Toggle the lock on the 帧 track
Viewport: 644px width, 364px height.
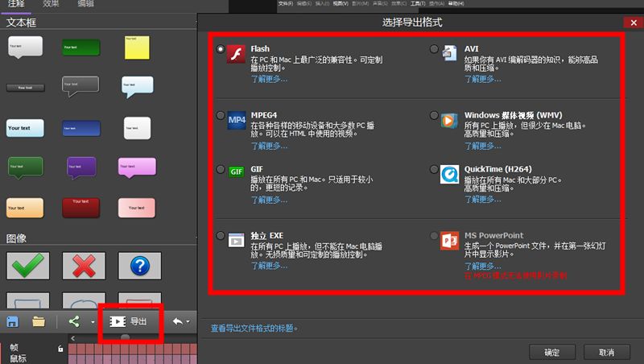click(60, 349)
